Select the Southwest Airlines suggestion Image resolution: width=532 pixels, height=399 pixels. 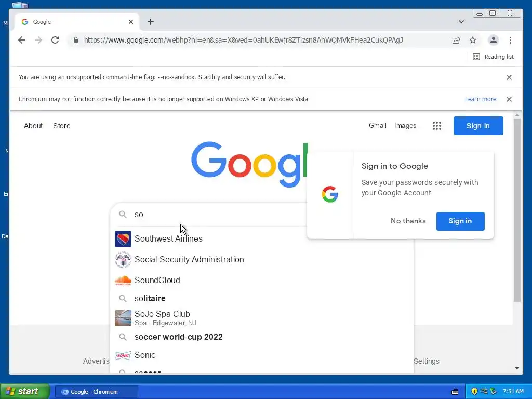point(262,239)
